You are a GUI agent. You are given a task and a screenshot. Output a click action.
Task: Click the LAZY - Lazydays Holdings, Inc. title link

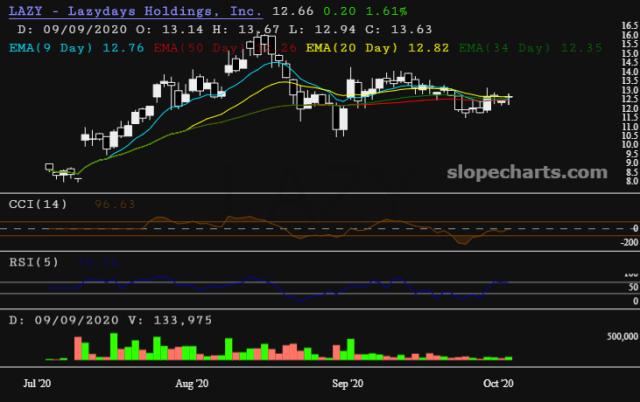[134, 12]
